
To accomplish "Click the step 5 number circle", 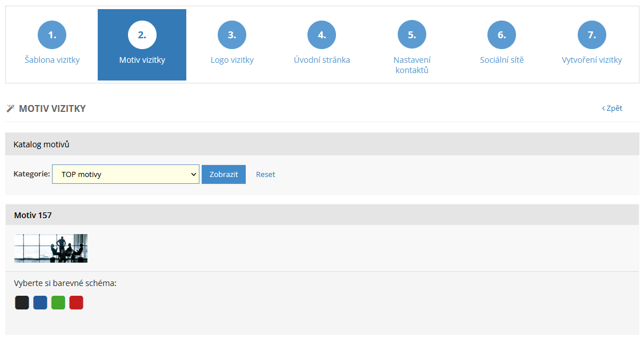I will point(411,35).
